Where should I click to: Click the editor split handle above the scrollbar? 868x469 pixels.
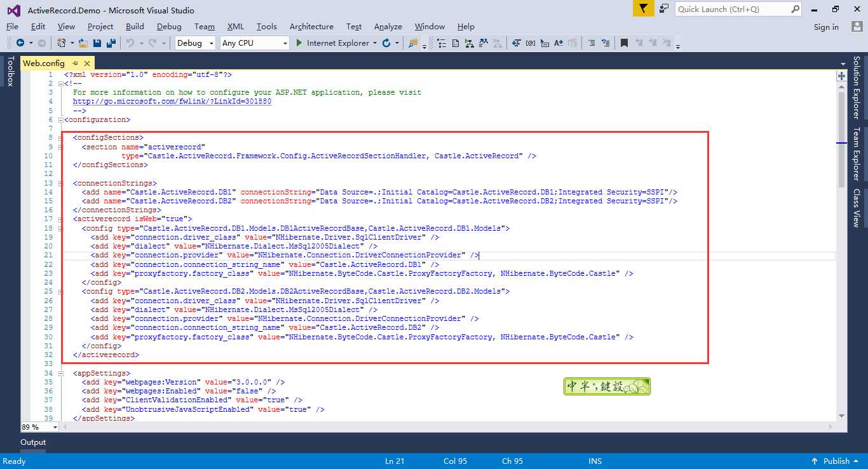[x=841, y=75]
